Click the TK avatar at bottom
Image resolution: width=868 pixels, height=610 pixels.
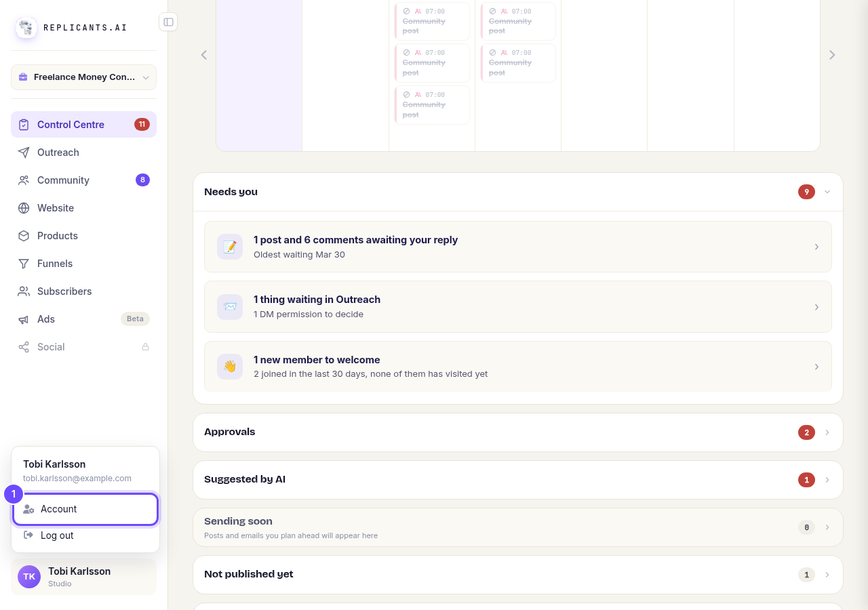[29, 577]
